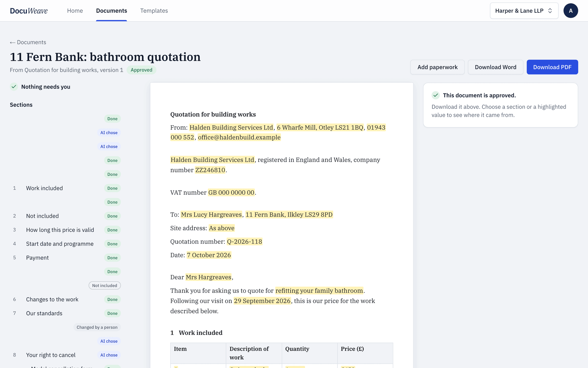Click Add paperwork
The height and width of the screenshot is (368, 588).
coord(437,67)
